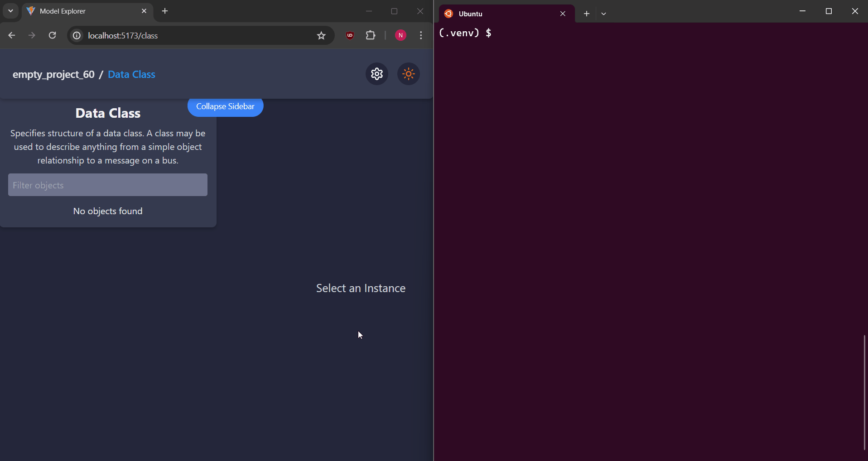Collapse the Data Class sidebar
This screenshot has height=461, width=868.
point(225,106)
